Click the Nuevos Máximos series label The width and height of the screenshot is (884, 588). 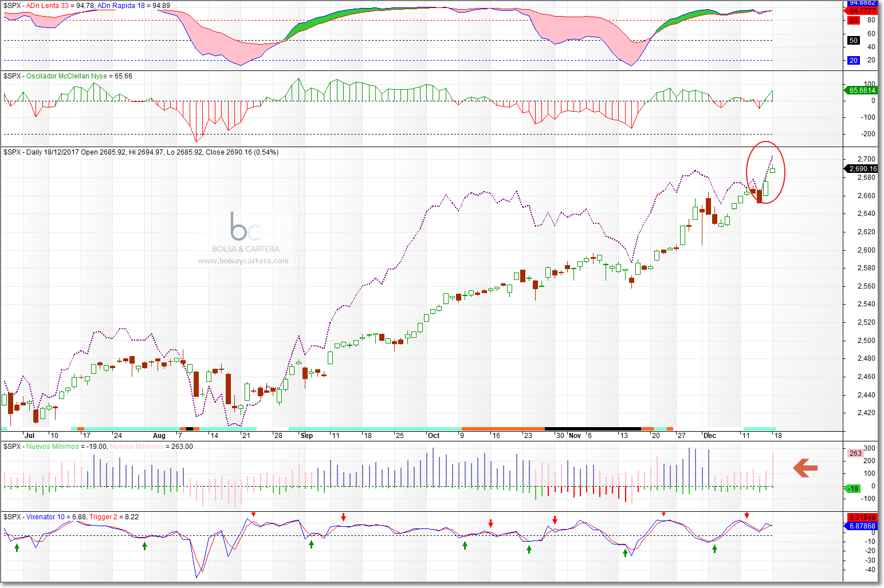136,447
